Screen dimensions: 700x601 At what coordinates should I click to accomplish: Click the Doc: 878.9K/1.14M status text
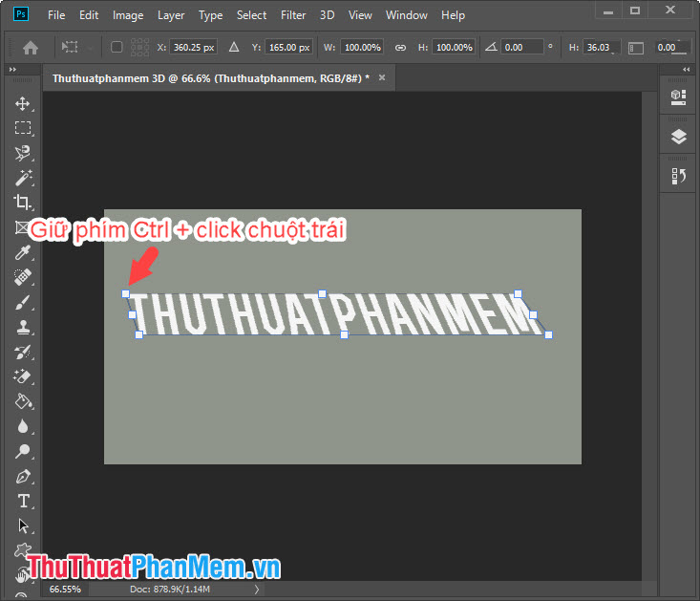coord(170,590)
